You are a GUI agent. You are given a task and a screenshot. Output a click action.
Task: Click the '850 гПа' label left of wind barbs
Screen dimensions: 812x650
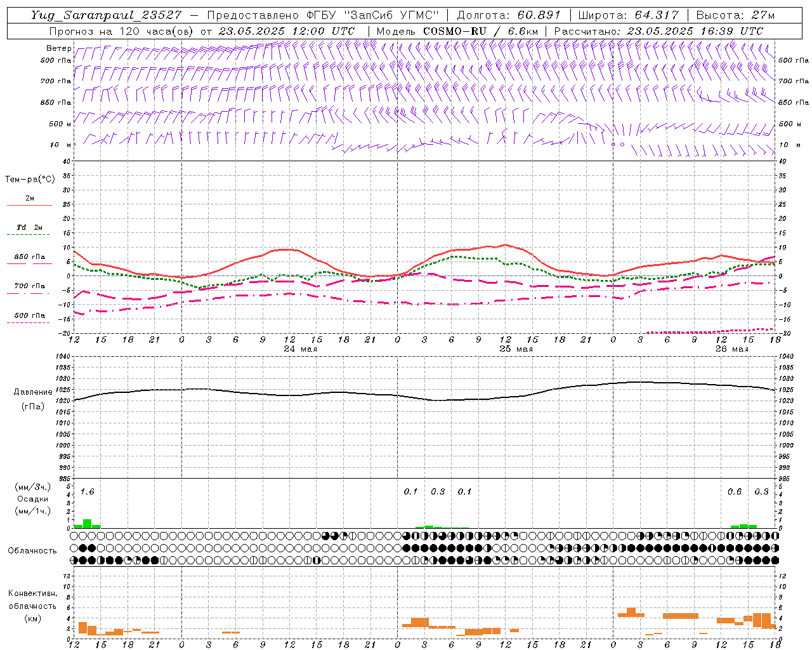56,102
